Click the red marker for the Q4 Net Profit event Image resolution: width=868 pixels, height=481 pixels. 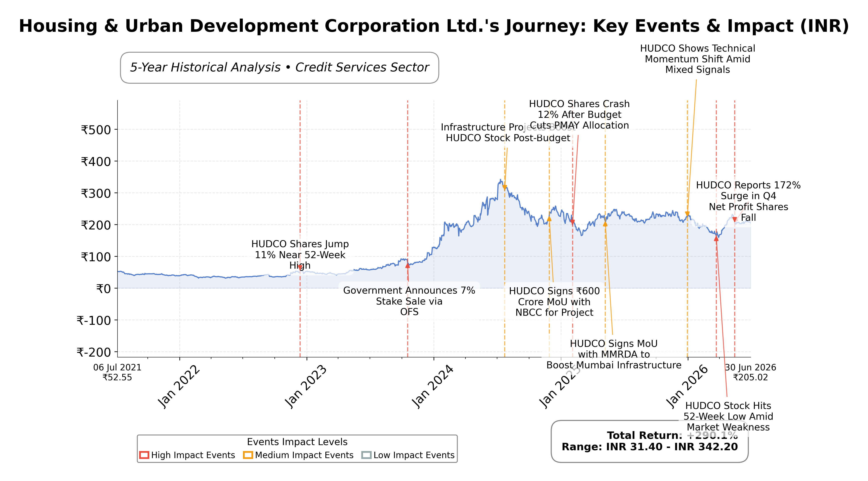coord(735,220)
